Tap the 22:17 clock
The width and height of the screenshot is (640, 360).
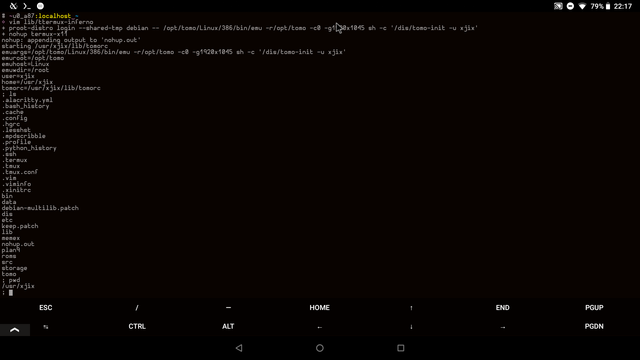tap(623, 6)
